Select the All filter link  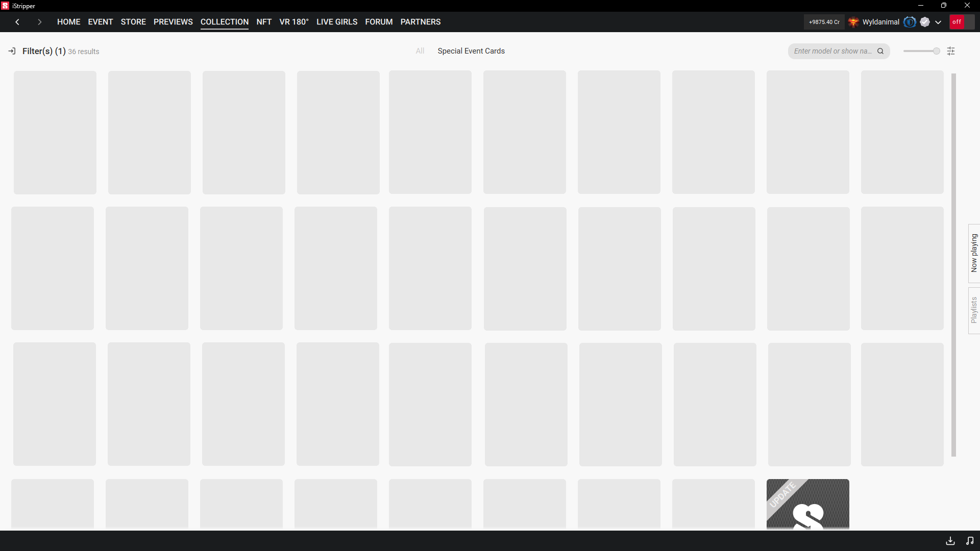420,51
